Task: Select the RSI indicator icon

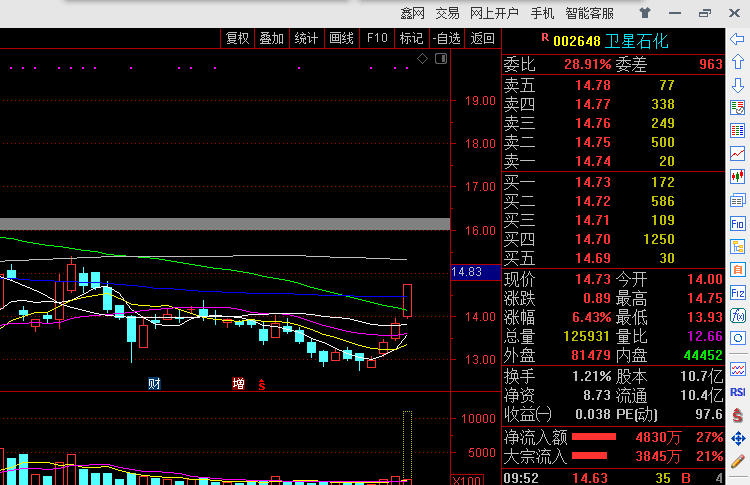Action: [x=738, y=392]
